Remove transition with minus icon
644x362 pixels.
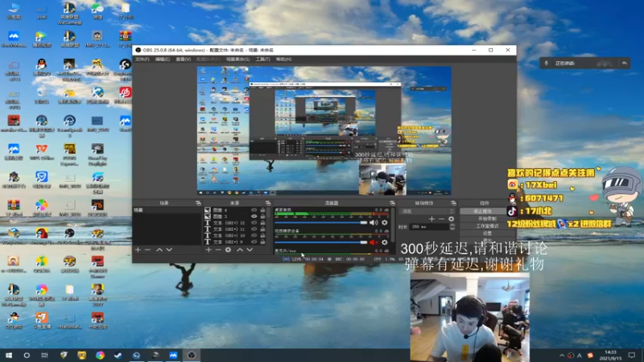point(441,219)
